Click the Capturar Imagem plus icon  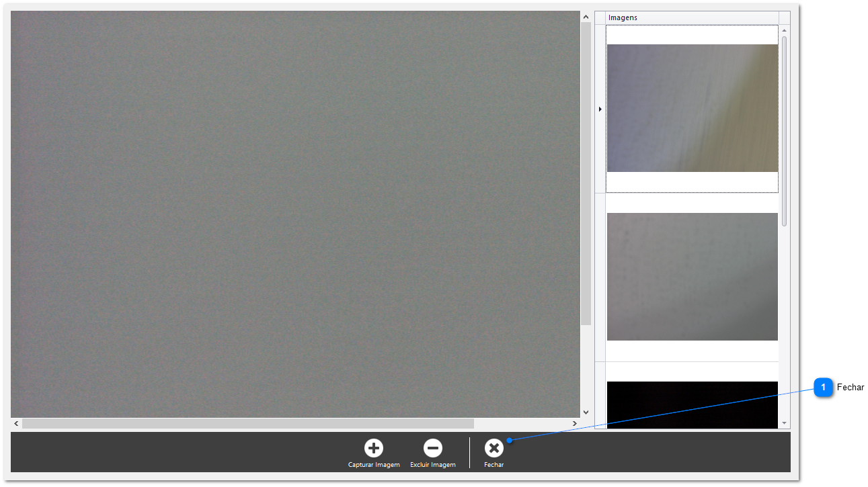(374, 448)
